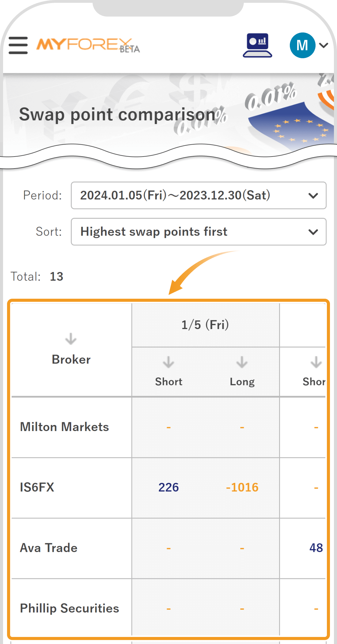This screenshot has width=337, height=644.
Task: Open the trading dashboard laptop icon
Action: click(x=257, y=45)
